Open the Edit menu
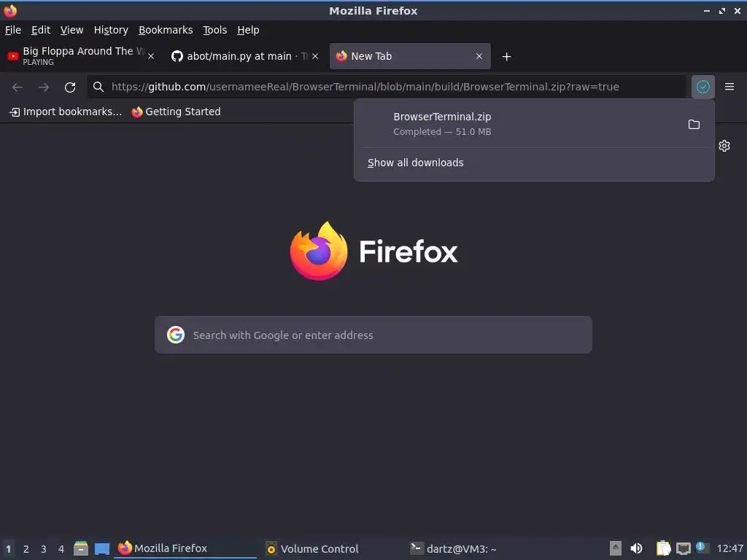747x560 pixels. pos(41,30)
